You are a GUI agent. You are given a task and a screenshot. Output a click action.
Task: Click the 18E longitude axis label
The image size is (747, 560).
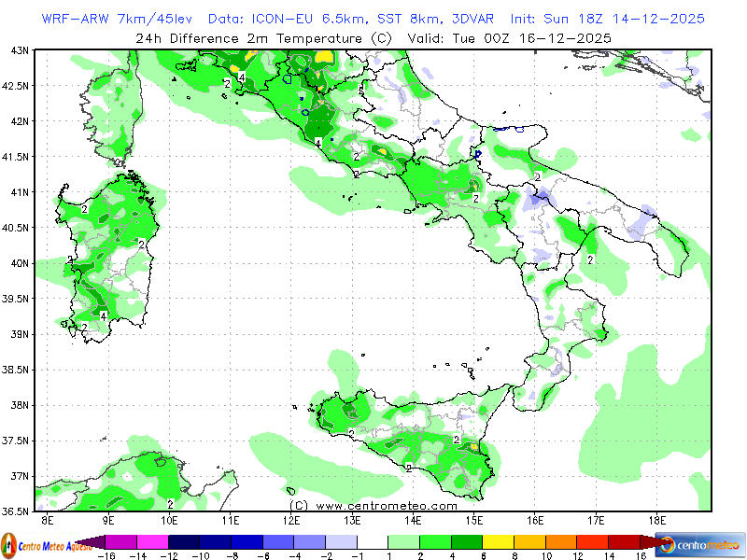tap(656, 520)
